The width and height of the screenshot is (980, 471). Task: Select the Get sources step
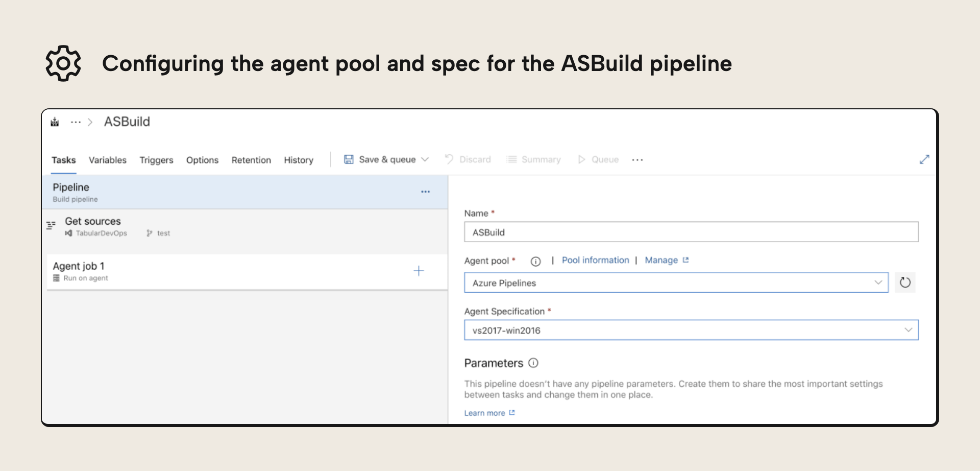pos(245,227)
